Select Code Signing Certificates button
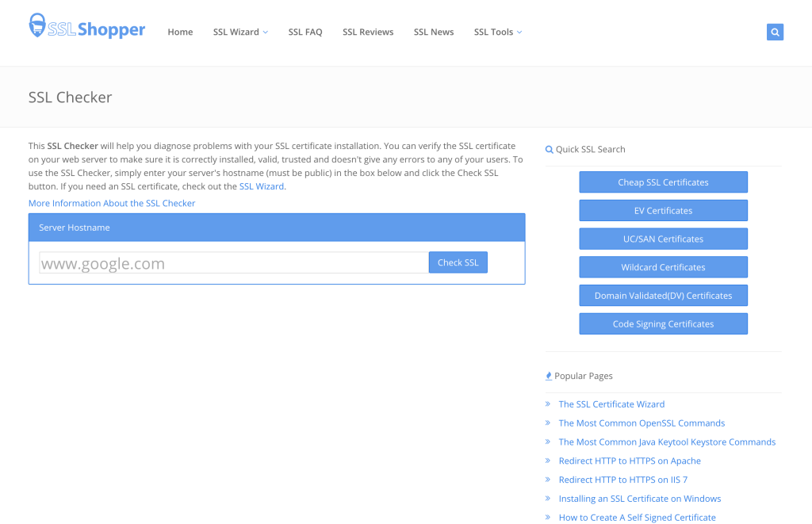Viewport: 812px width, 524px height. pos(663,324)
